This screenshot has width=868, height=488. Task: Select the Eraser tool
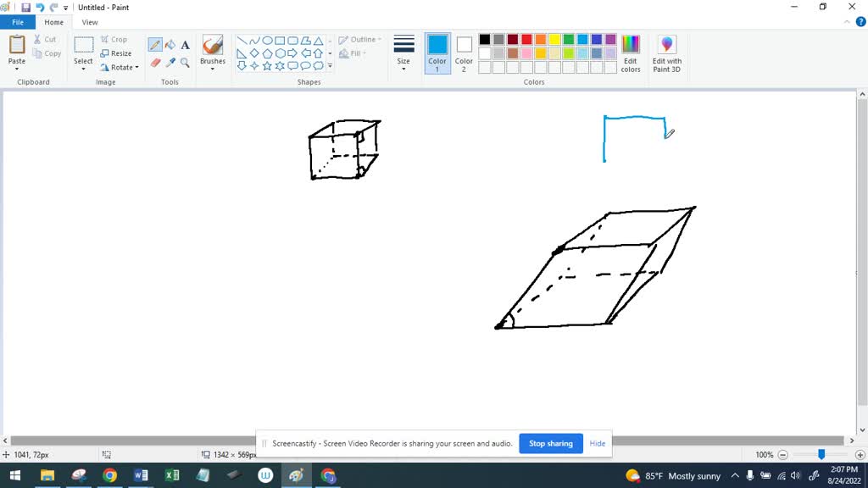pyautogui.click(x=156, y=61)
